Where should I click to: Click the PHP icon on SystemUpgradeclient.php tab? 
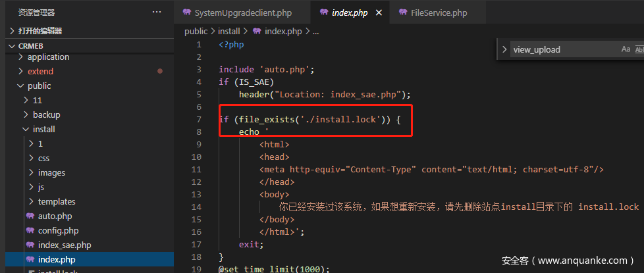click(x=187, y=12)
